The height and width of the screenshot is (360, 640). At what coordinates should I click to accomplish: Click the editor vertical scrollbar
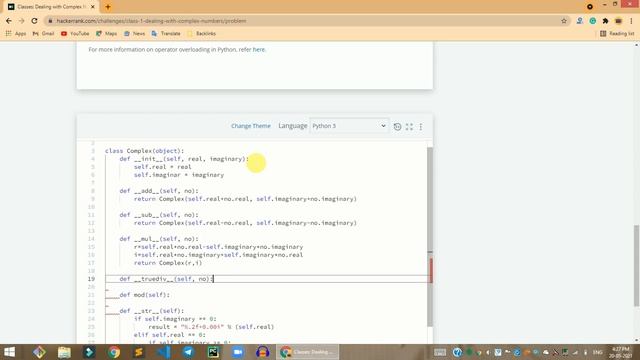[x=430, y=236]
